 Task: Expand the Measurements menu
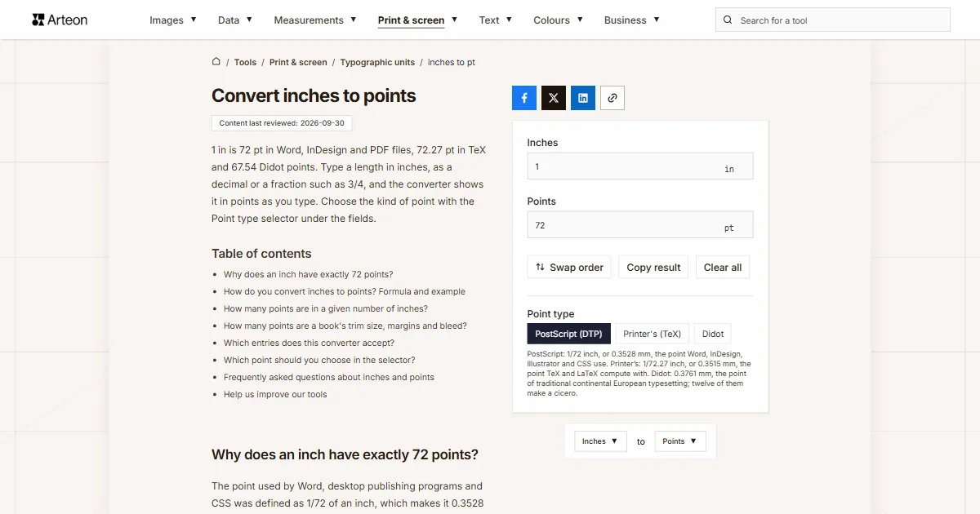coord(315,20)
